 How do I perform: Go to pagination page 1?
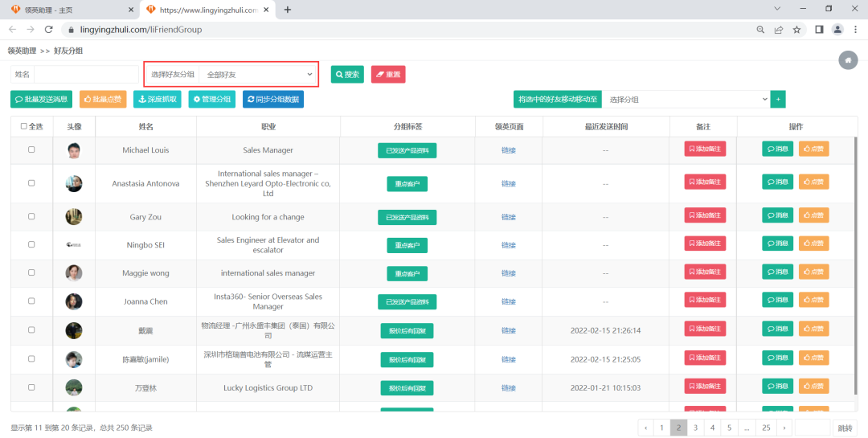coord(661,428)
